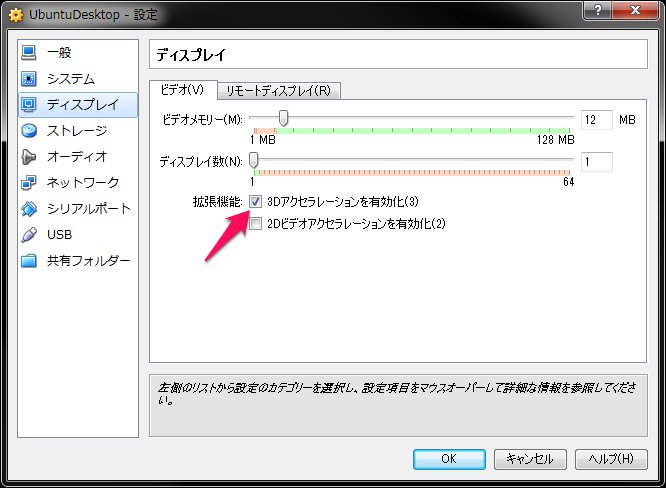This screenshot has height=488, width=666.
Task: Uncheck 3Dアクセラレーションを有効化 checkbox
Action: (255, 201)
